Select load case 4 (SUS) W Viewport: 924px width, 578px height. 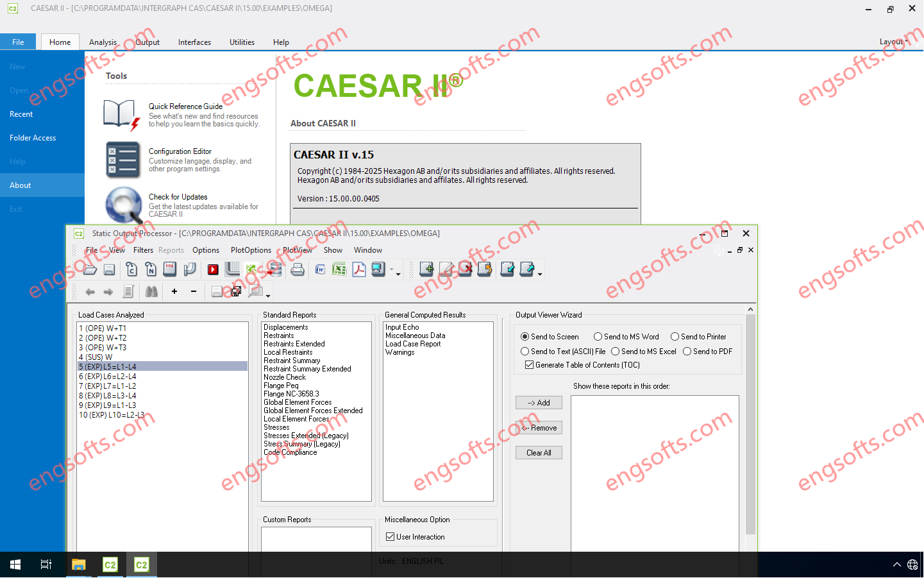pyautogui.click(x=96, y=357)
